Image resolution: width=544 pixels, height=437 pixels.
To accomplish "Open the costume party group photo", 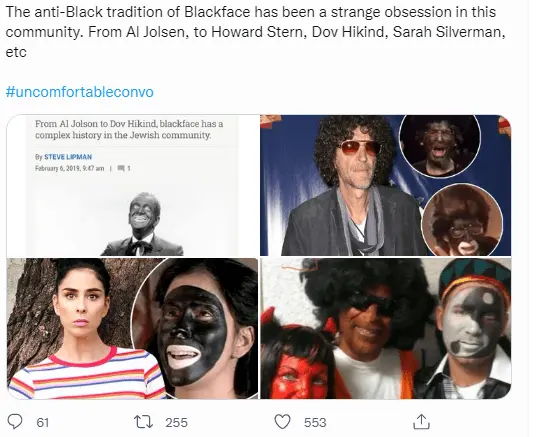I will click(385, 328).
